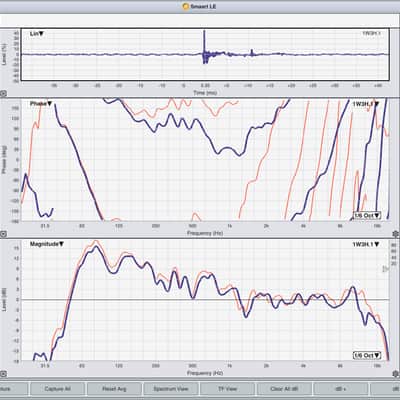
Task: Open the Lin scale dropdown in time plot
Action: [37, 34]
